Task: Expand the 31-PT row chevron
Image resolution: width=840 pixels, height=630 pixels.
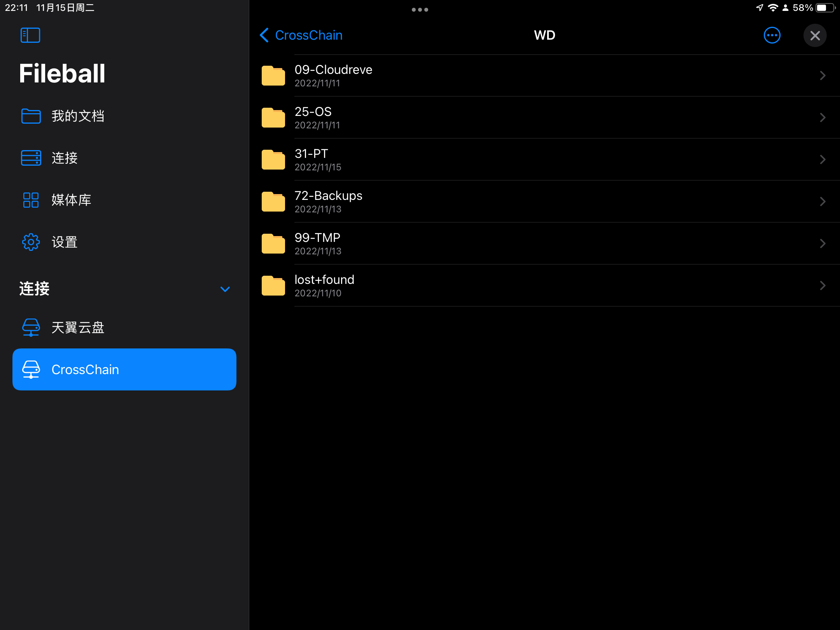Action: 822,159
